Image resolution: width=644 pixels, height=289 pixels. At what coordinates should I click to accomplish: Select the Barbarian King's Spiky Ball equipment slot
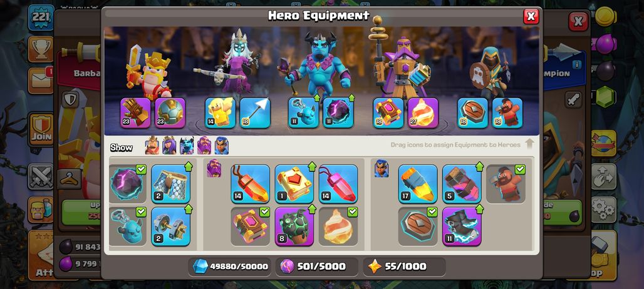(x=170, y=113)
